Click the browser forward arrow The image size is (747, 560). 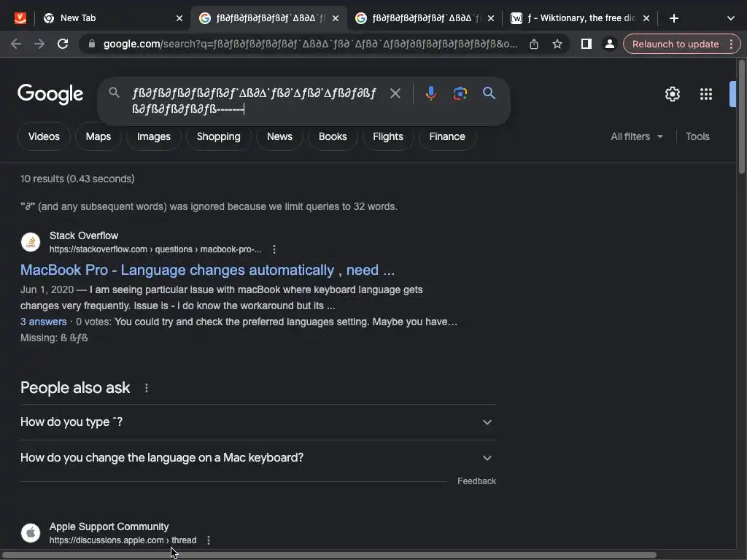(x=39, y=44)
